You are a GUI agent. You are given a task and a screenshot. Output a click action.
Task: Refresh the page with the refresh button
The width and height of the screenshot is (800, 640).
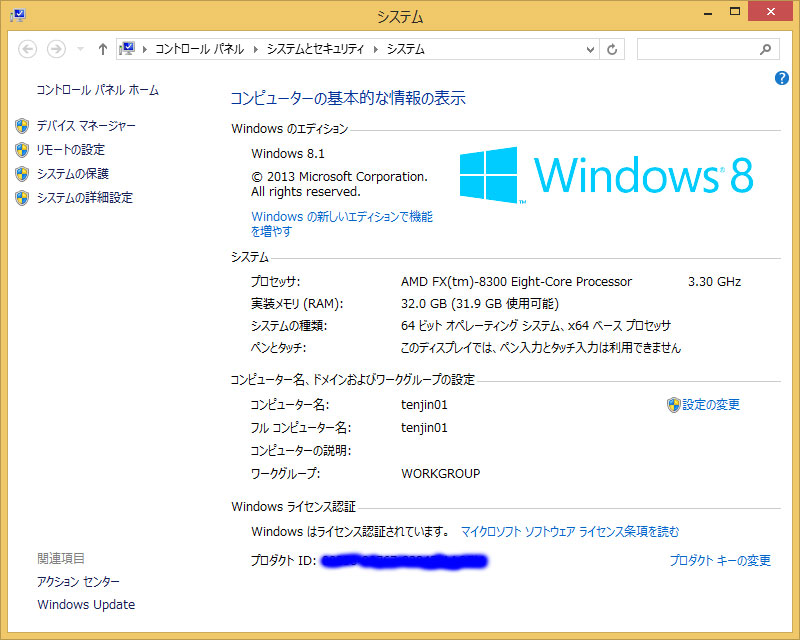tap(612, 50)
